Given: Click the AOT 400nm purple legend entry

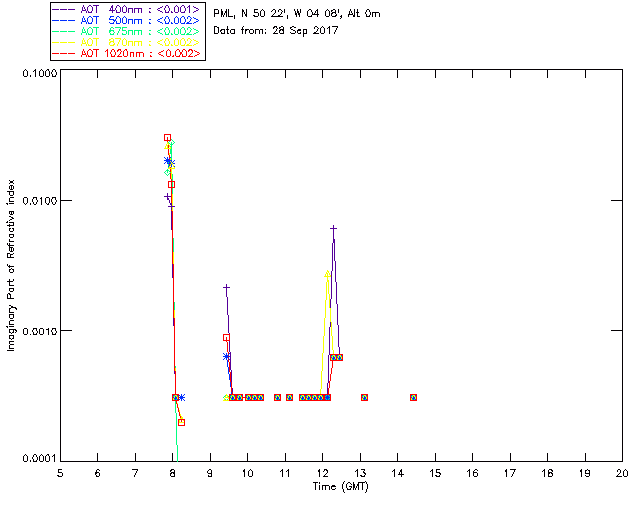Looking at the screenshot, I should (127, 9).
